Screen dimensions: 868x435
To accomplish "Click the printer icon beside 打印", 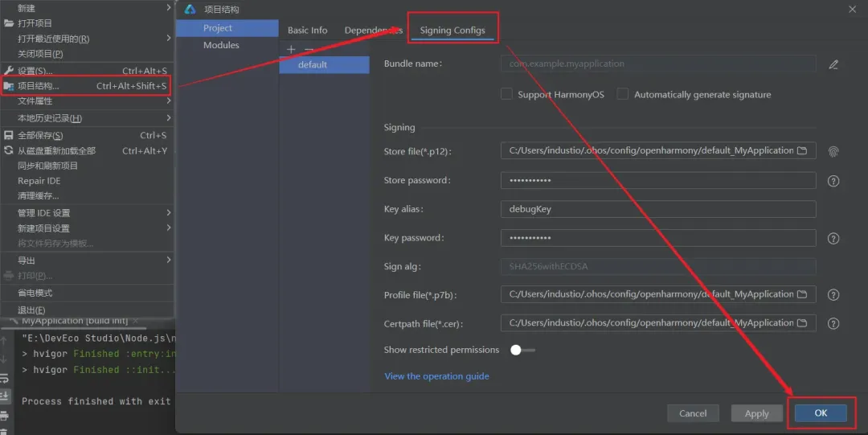I will [x=8, y=276].
